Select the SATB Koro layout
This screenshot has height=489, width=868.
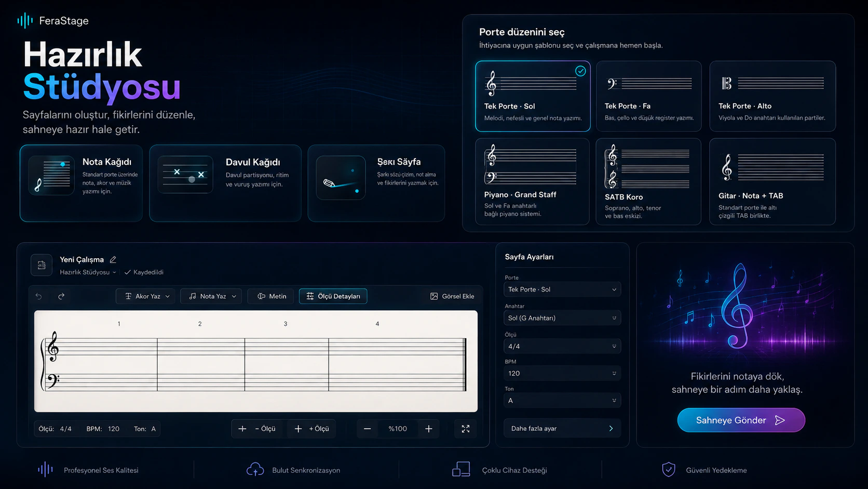click(648, 181)
